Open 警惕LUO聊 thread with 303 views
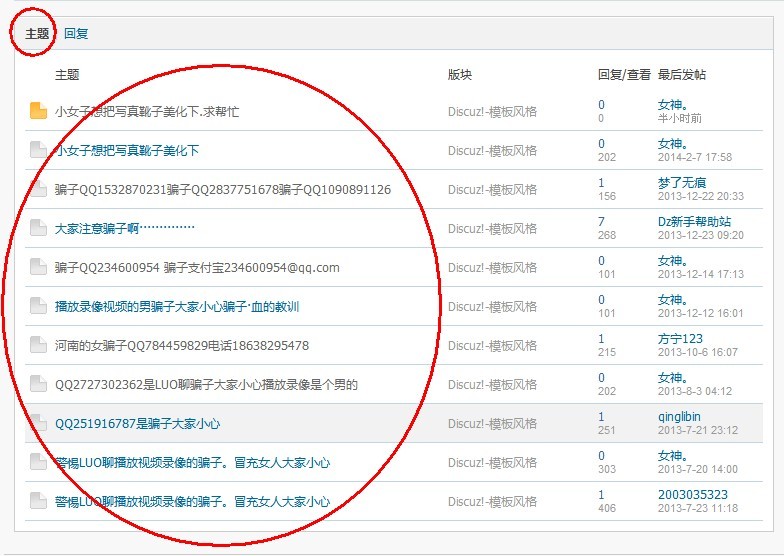This screenshot has width=784, height=556. coord(192,462)
